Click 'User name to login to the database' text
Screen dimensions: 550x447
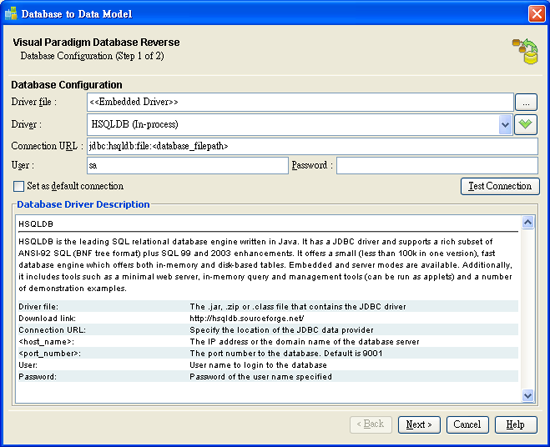coord(258,365)
